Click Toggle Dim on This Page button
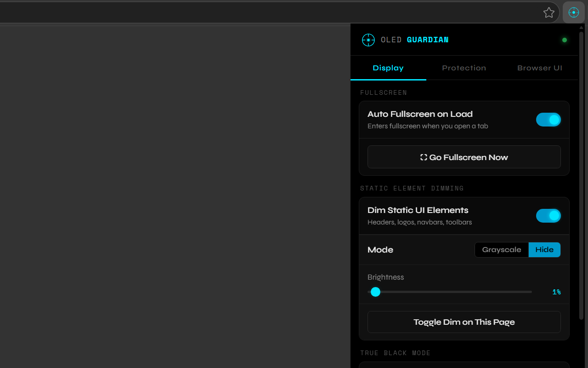 (464, 322)
